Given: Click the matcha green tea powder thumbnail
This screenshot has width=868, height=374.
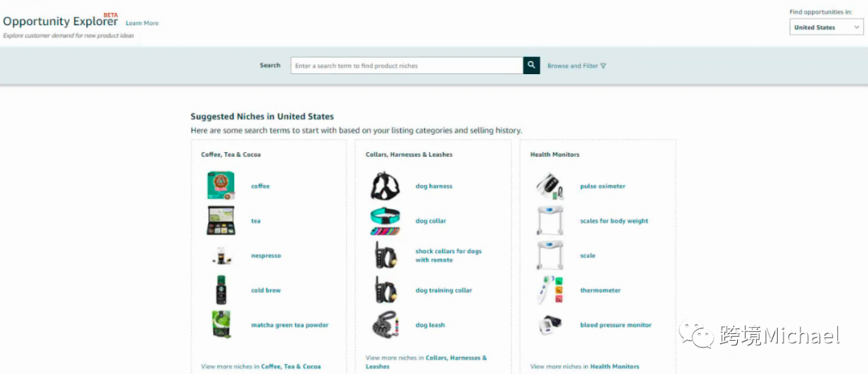Looking at the screenshot, I should click(x=221, y=325).
